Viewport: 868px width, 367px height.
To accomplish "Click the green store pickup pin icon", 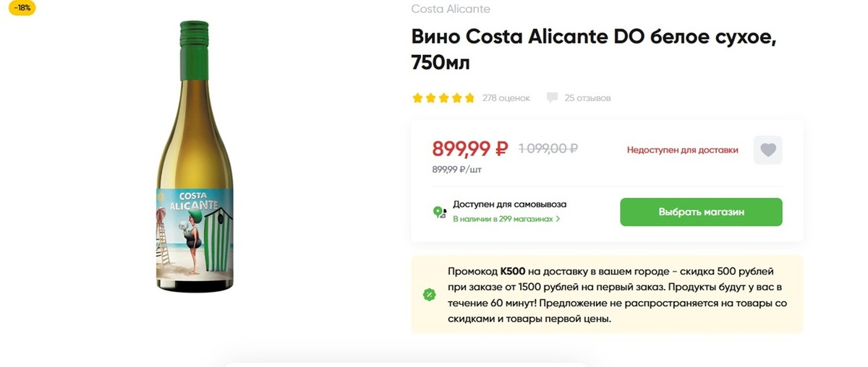I will pos(438,212).
